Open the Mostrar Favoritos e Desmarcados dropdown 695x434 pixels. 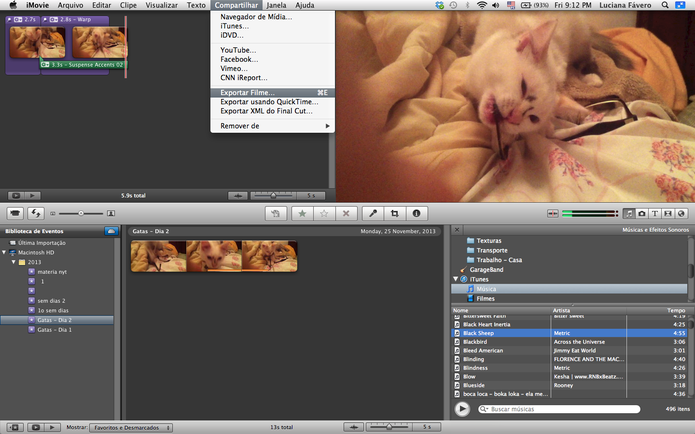tap(131, 428)
